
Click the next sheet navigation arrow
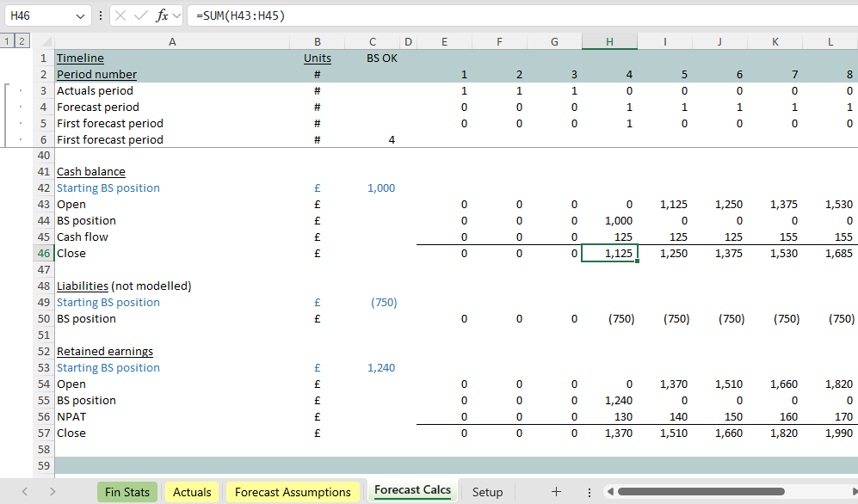[52, 491]
